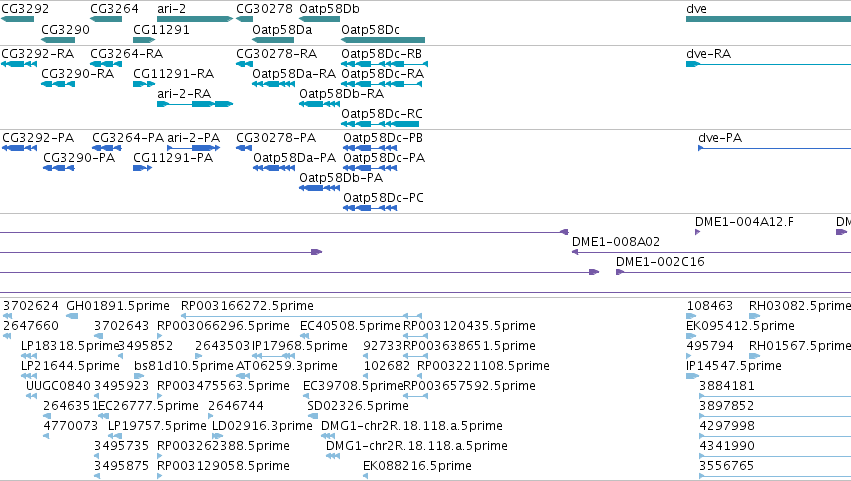Click the ari-2 gene feature
The image size is (851, 481).
tap(195, 19)
